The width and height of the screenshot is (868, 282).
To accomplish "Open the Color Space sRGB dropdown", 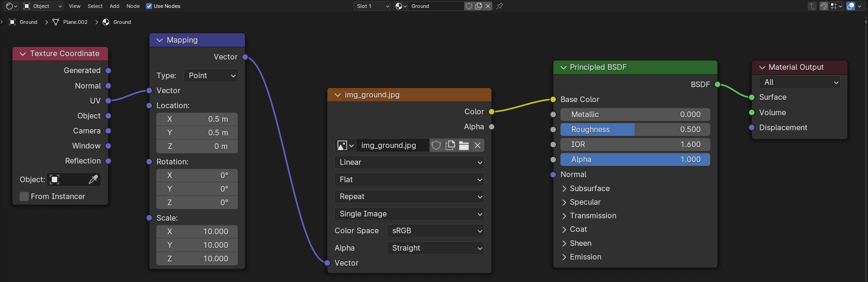I will (x=435, y=231).
